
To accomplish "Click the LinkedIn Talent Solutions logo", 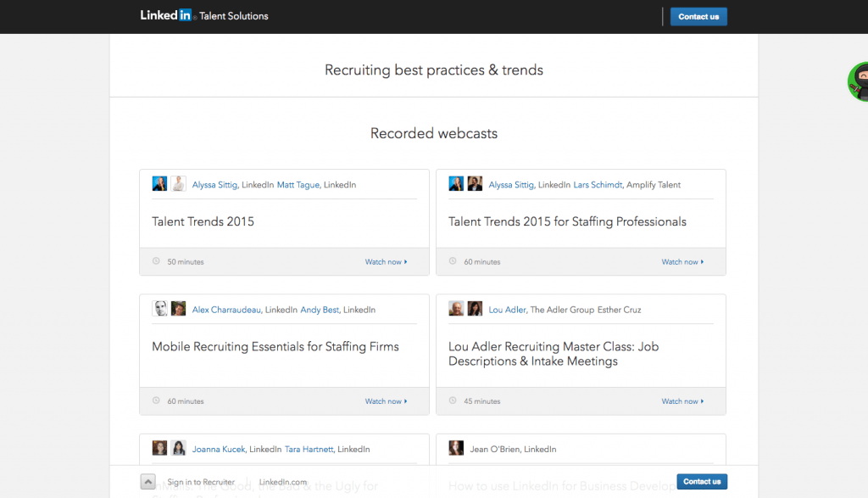I will (x=204, y=15).
